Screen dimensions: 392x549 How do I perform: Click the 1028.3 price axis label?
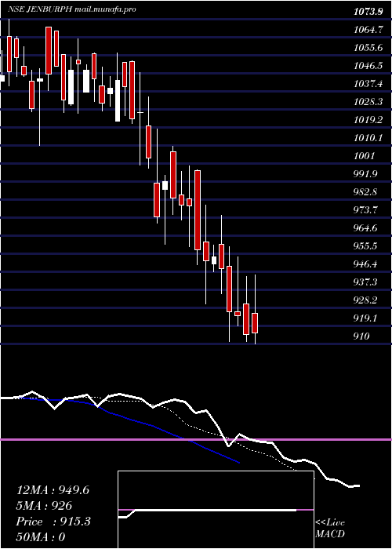[x=368, y=102]
